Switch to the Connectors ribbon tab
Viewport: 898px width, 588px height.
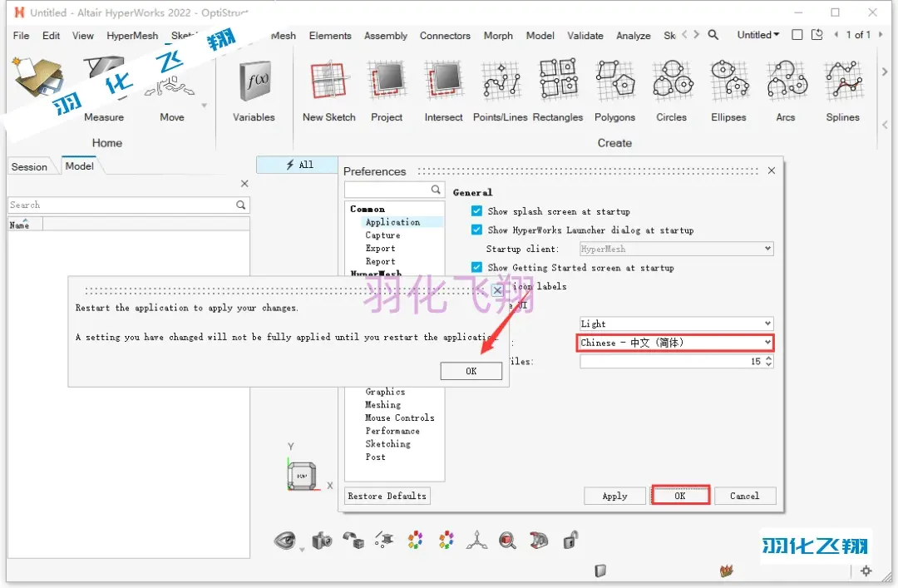(445, 36)
